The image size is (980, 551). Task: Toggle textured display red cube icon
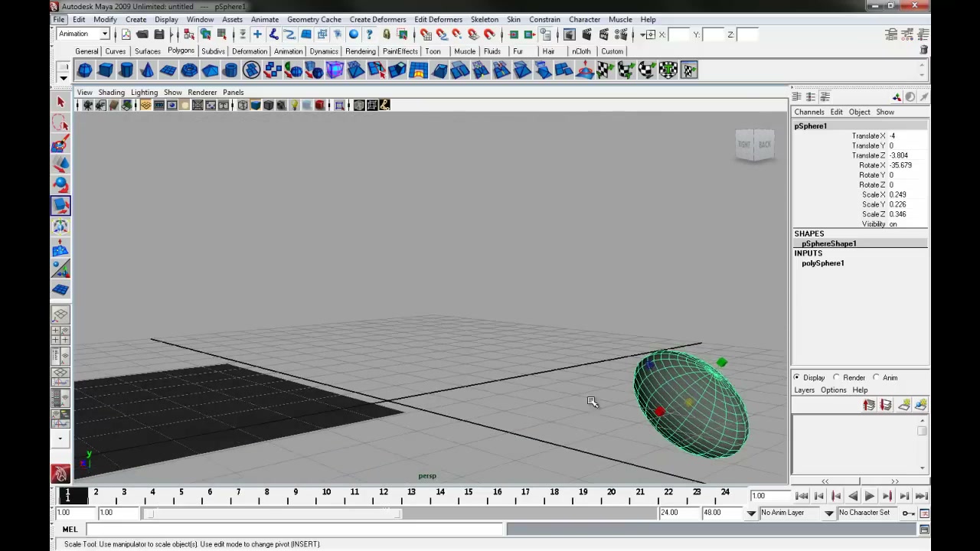click(320, 106)
